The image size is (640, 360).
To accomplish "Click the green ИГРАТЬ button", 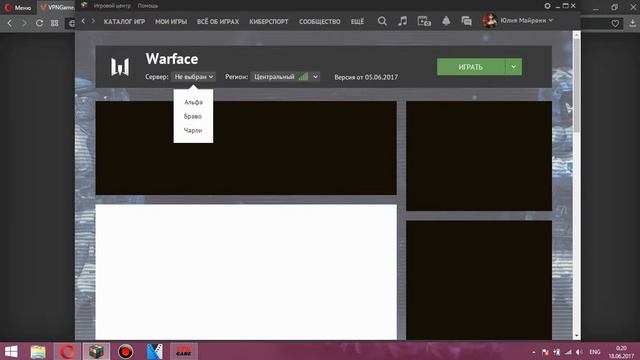I will coord(471,67).
